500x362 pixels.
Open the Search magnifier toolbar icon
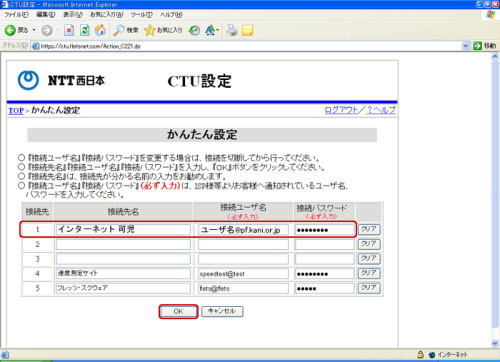pos(119,30)
